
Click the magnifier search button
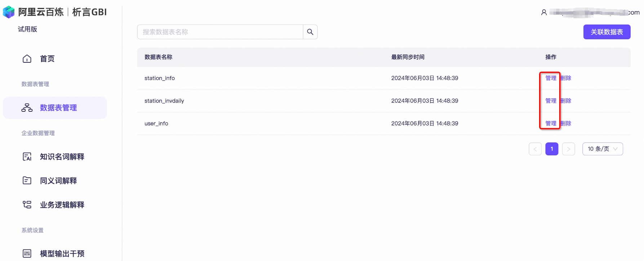pos(310,32)
